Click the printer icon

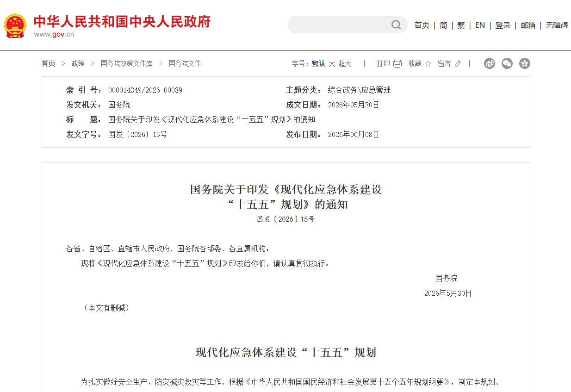397,64
